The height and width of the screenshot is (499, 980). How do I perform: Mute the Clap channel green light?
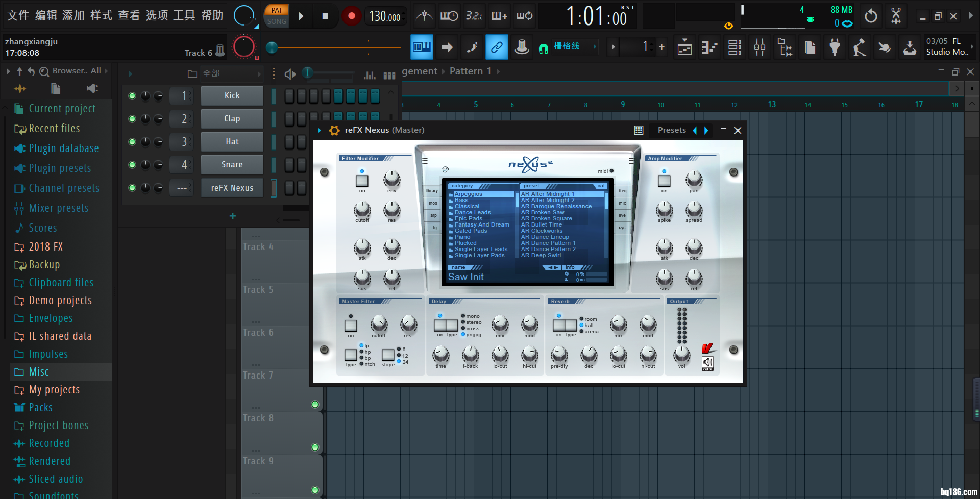(x=132, y=119)
